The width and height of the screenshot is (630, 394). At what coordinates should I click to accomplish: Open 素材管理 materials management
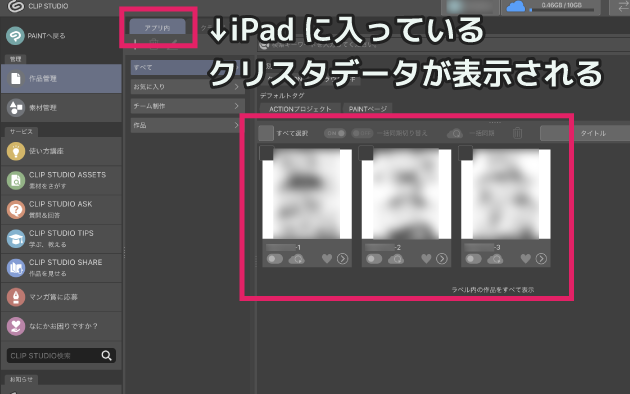61,108
